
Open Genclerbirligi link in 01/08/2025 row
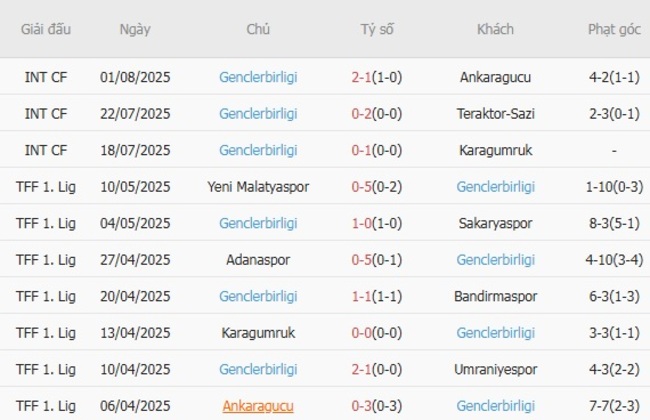pyautogui.click(x=258, y=76)
